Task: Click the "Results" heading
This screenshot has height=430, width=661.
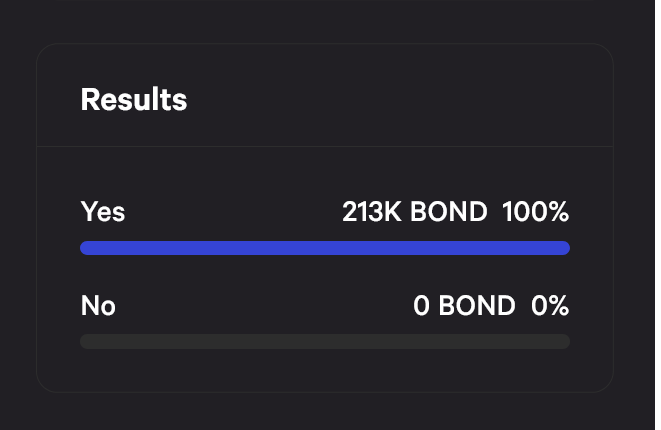Action: (x=134, y=100)
